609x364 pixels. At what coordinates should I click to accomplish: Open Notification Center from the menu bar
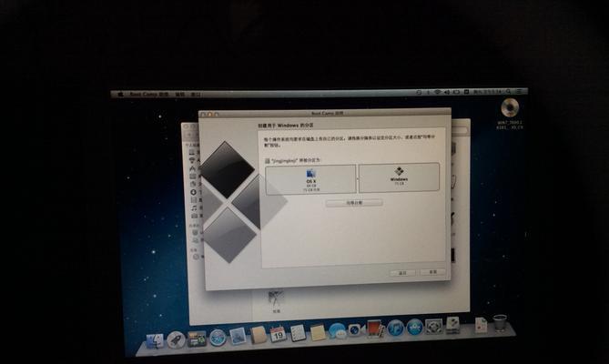click(x=519, y=92)
